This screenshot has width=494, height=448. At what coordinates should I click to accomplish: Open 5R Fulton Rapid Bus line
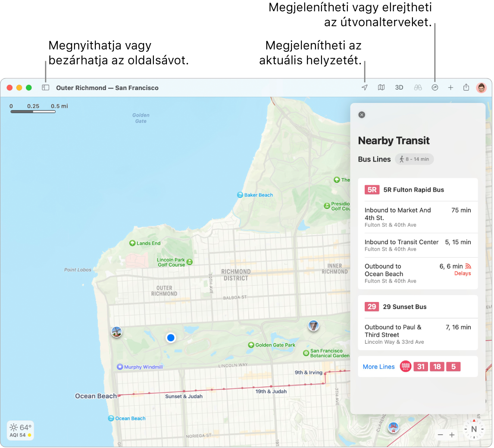click(x=413, y=190)
